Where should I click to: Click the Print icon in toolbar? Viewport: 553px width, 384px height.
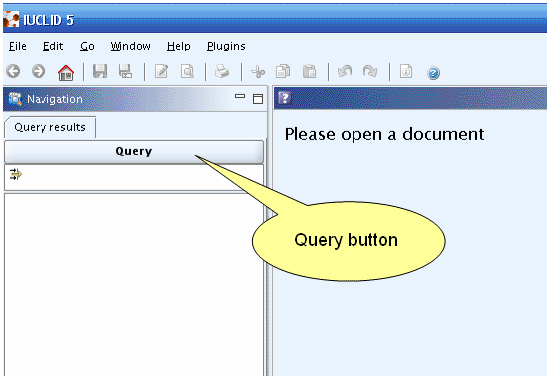pos(222,72)
